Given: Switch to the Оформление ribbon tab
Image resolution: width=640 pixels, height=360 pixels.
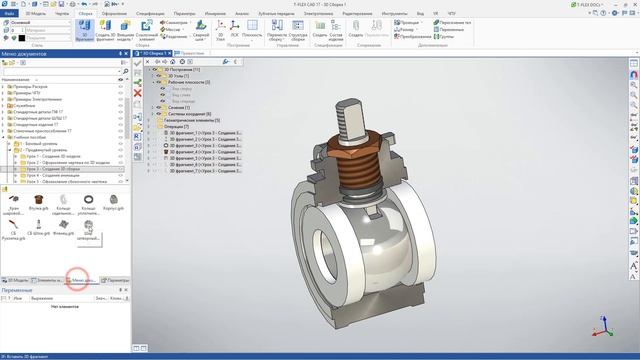Looking at the screenshot, I should pyautogui.click(x=114, y=13).
